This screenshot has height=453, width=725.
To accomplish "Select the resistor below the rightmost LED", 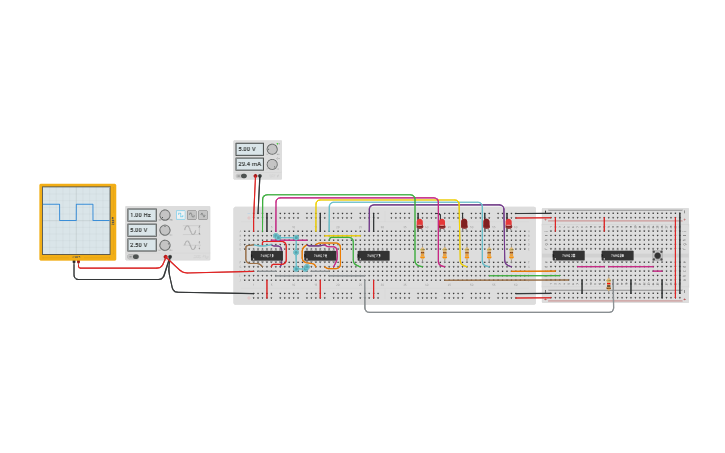I will (511, 253).
